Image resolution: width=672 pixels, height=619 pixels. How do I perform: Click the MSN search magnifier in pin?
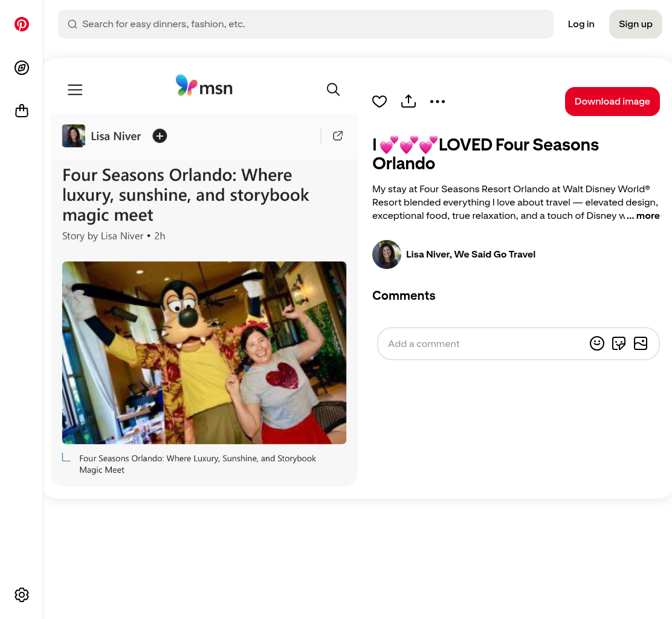point(333,89)
